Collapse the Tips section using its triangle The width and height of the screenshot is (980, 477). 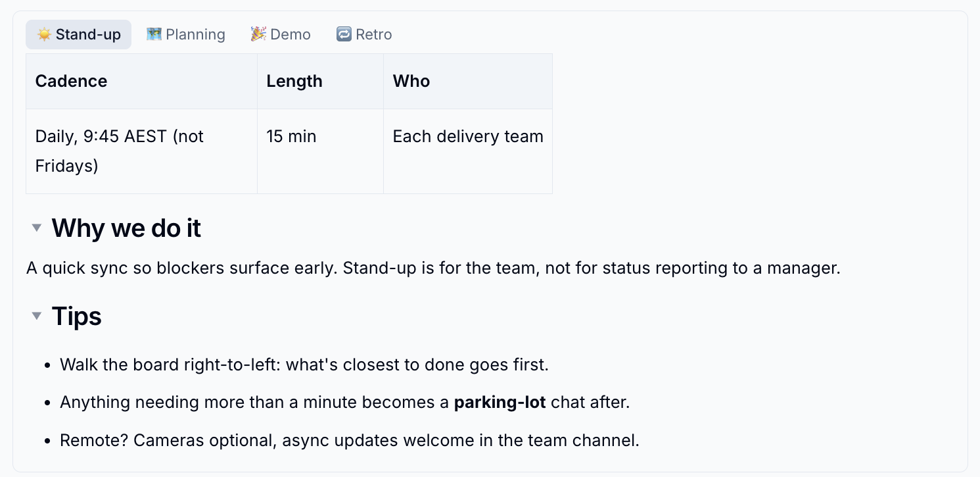click(x=37, y=316)
